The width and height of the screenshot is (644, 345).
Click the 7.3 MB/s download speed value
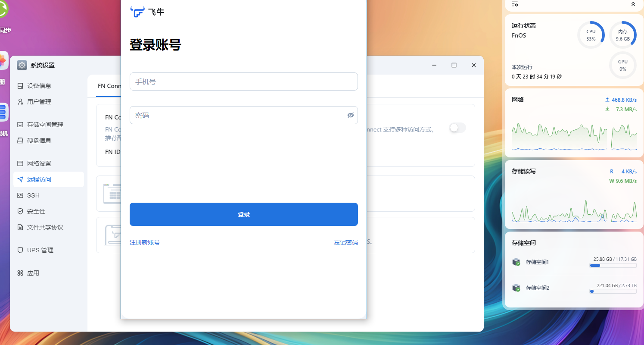[626, 109]
